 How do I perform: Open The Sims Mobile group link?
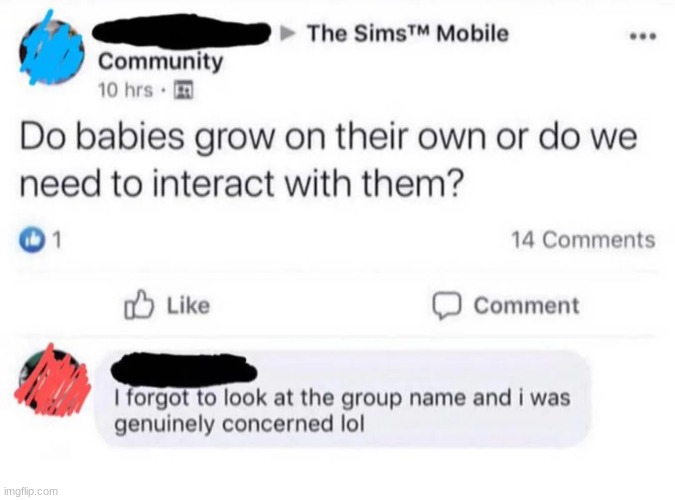(408, 33)
